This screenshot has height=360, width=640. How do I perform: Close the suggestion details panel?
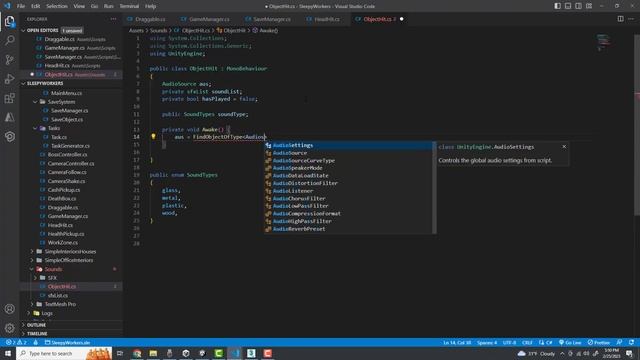(564, 147)
